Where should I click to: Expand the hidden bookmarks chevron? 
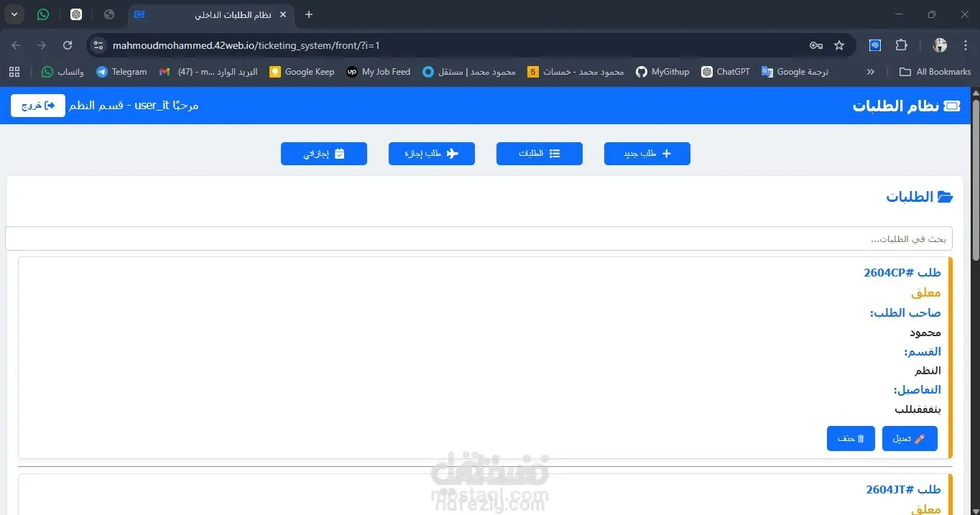tap(871, 72)
